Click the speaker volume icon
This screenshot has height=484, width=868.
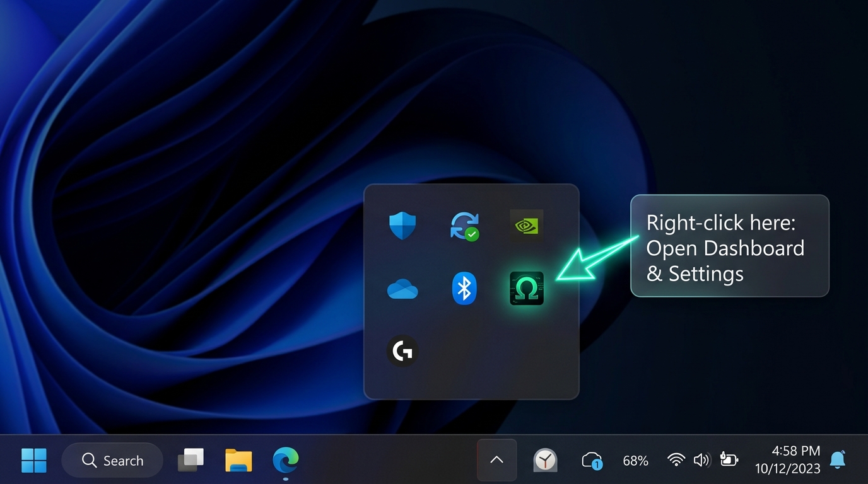[702, 460]
